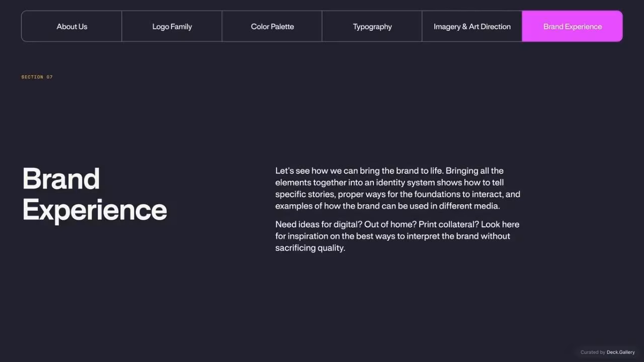
Task: Click the highlighted Brand Experience tab
Action: (x=572, y=26)
